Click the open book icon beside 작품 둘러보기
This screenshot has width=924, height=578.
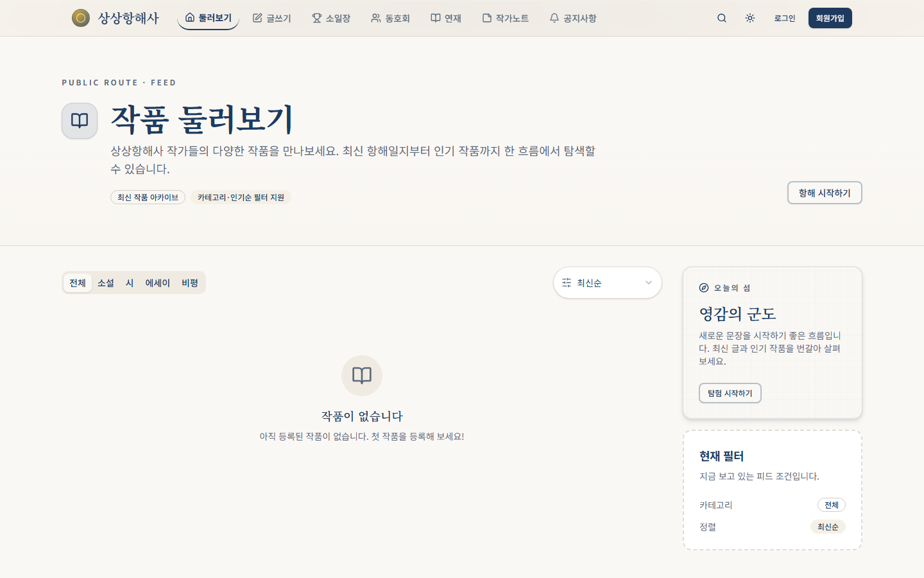(80, 121)
